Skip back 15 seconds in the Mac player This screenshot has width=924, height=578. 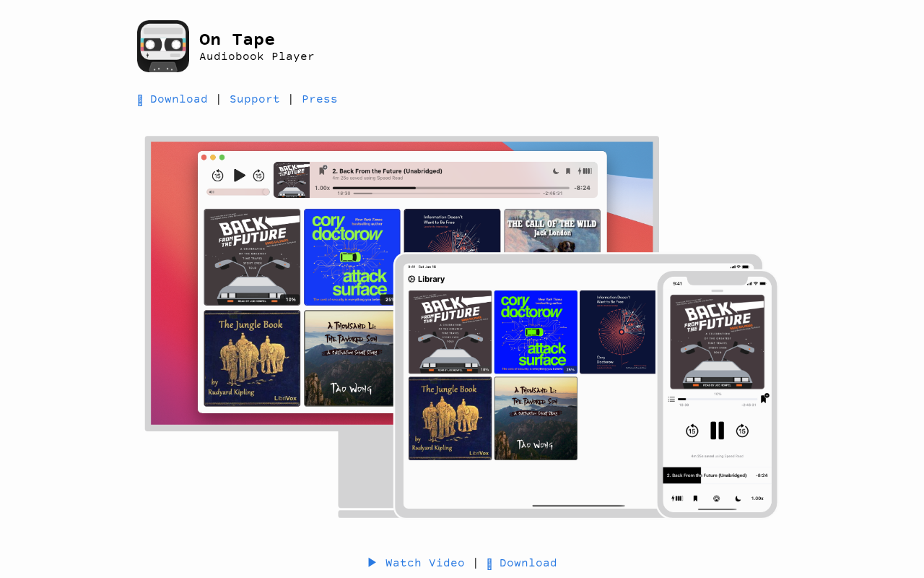pyautogui.click(x=217, y=176)
